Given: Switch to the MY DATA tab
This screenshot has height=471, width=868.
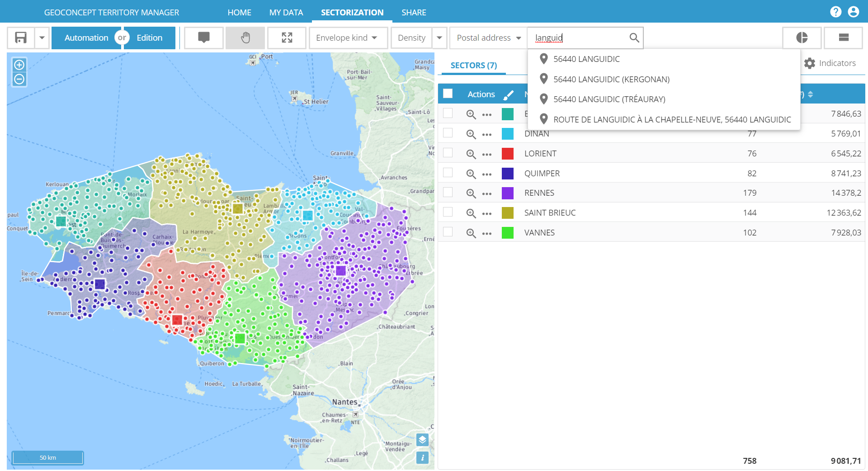Looking at the screenshot, I should pos(286,12).
